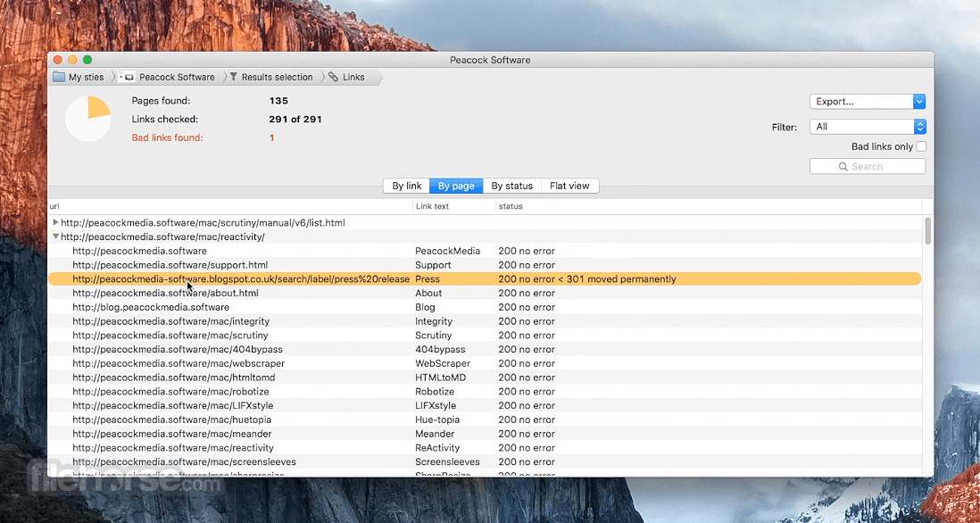Select the mac/robotize link row
980x523 pixels.
click(485, 392)
